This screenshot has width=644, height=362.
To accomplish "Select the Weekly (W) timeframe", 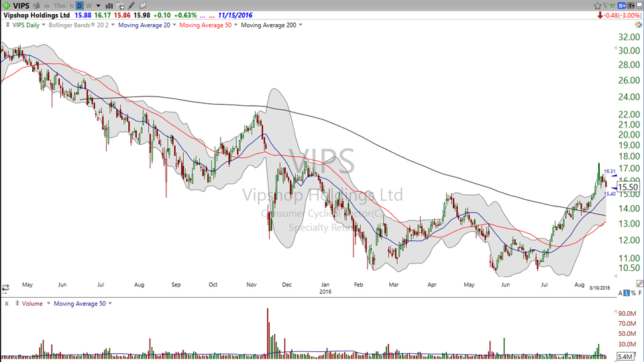I will click(89, 6).
